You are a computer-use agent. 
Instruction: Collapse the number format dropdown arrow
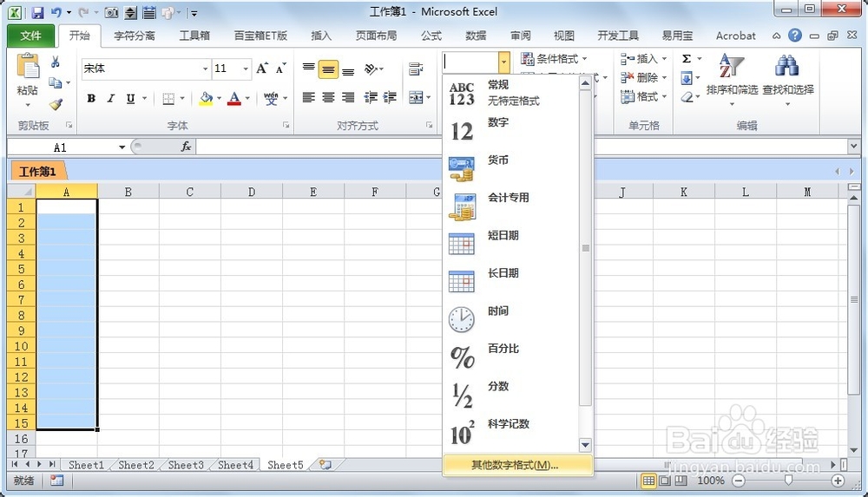pos(503,62)
